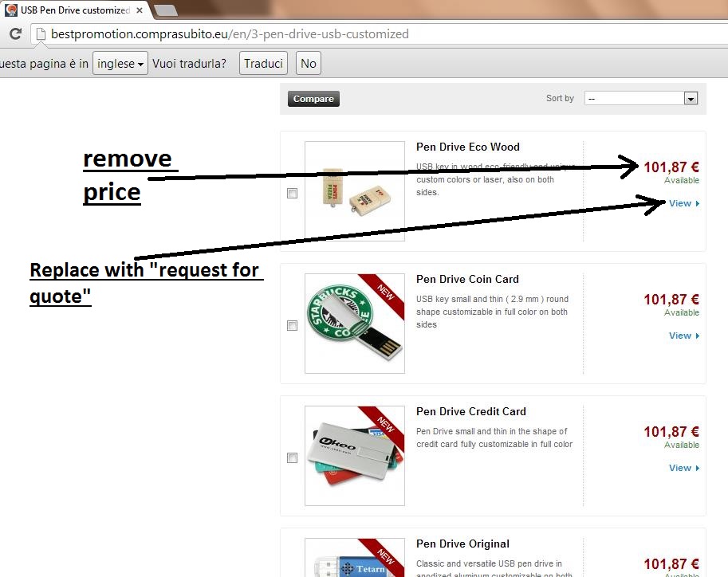Click the USB Pen Drive tab favicon
The height and width of the screenshot is (577, 728).
tap(10, 10)
